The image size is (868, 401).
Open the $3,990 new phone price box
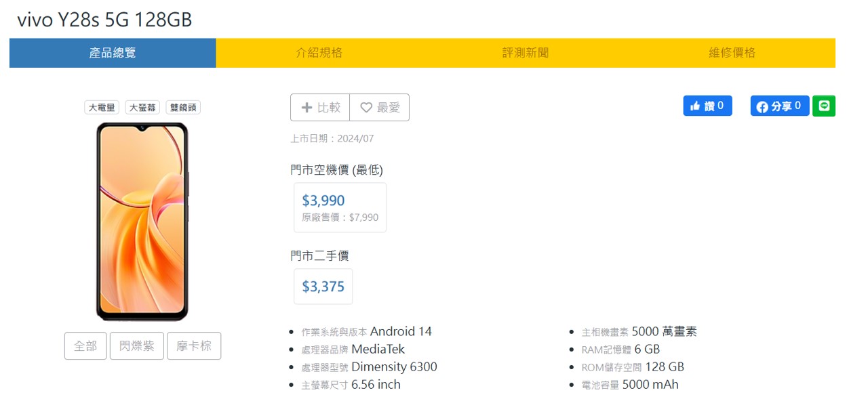click(x=340, y=207)
